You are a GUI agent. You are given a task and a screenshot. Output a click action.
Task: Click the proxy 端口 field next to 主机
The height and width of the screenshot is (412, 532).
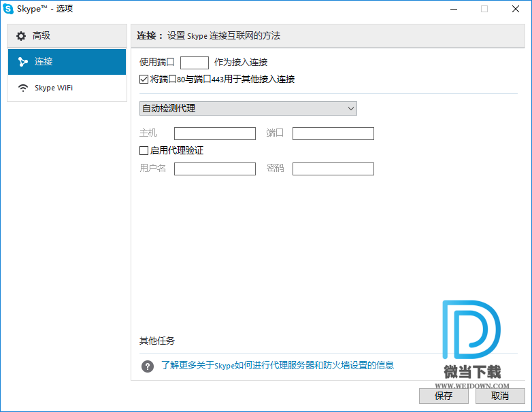(x=333, y=133)
